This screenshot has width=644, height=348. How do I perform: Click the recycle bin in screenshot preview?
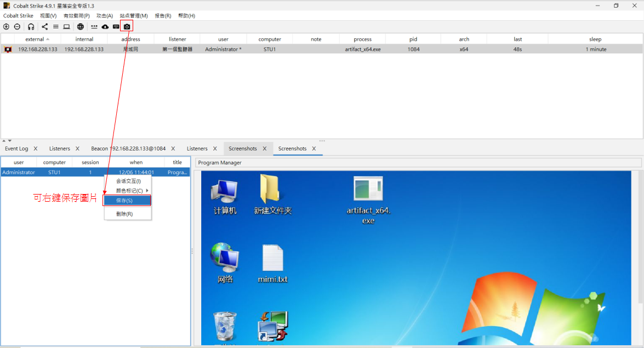click(x=225, y=327)
